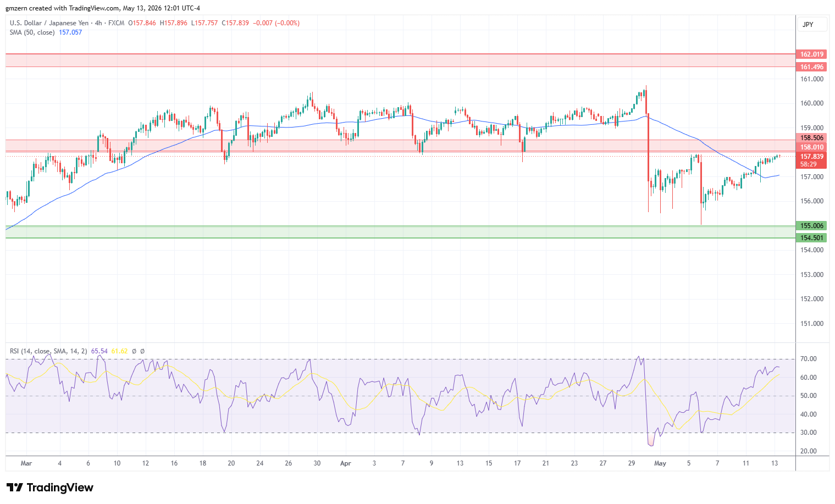Click the 70.00 level on RSI scale
Viewport: 835px width, 504px height.
809,359
